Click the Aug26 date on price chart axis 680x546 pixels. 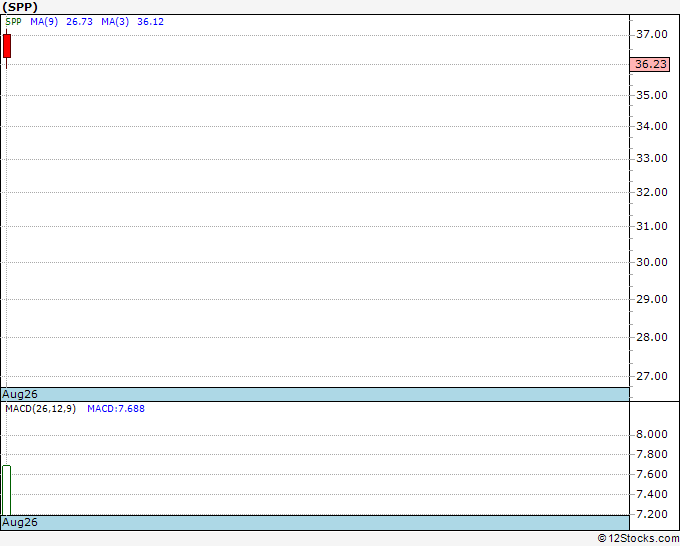click(20, 394)
